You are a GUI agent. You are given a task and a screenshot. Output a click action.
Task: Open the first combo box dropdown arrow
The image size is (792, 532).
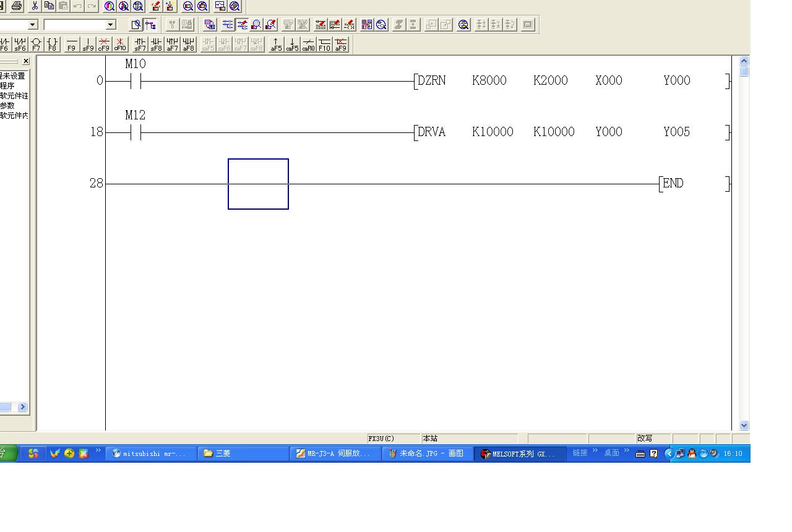[33, 25]
